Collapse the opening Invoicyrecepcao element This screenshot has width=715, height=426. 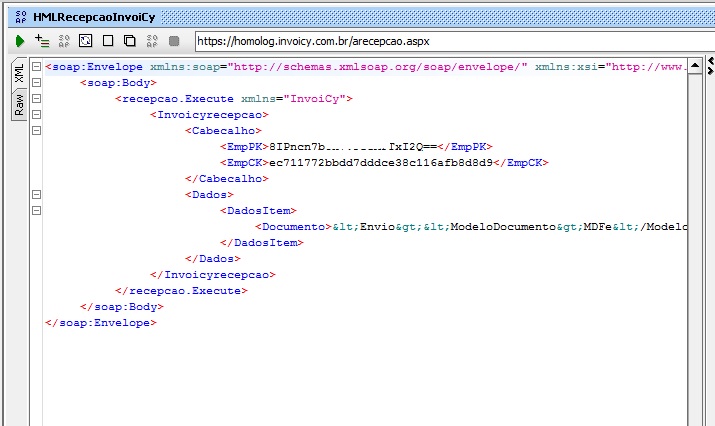[x=36, y=115]
